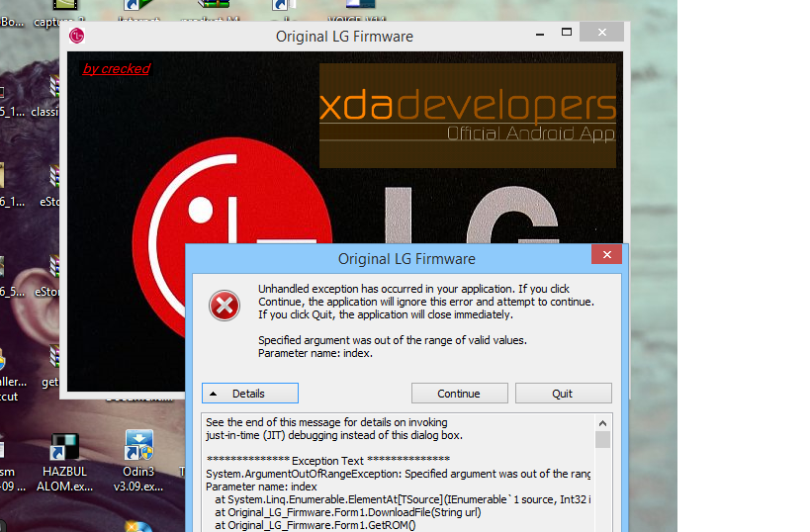Click the xda developers banner image
Viewport: 810px width, 532px height.
coord(468,115)
